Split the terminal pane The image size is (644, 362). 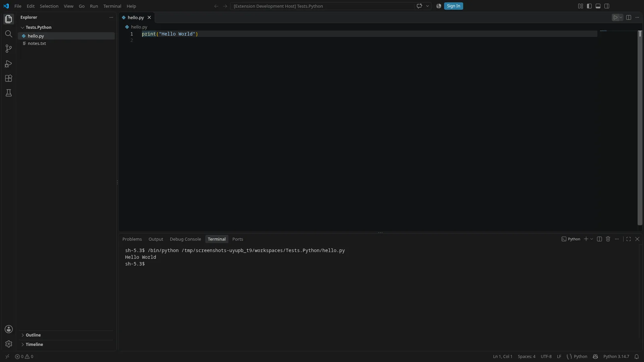599,239
